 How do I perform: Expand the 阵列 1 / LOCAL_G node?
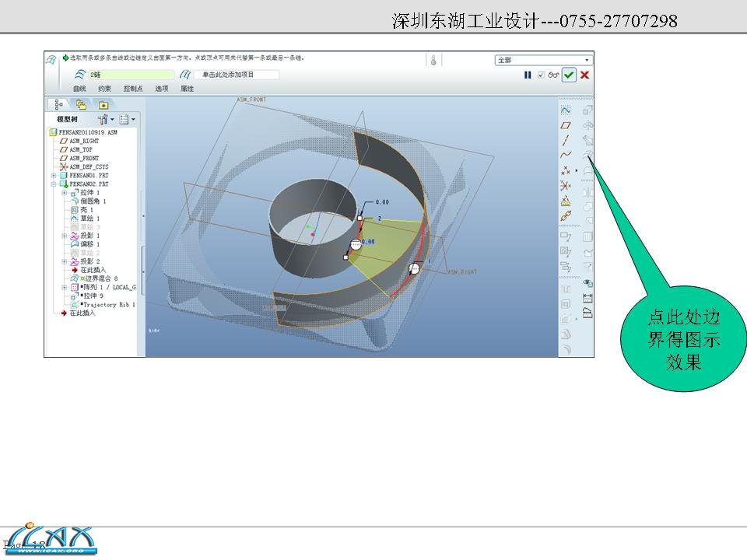click(65, 287)
